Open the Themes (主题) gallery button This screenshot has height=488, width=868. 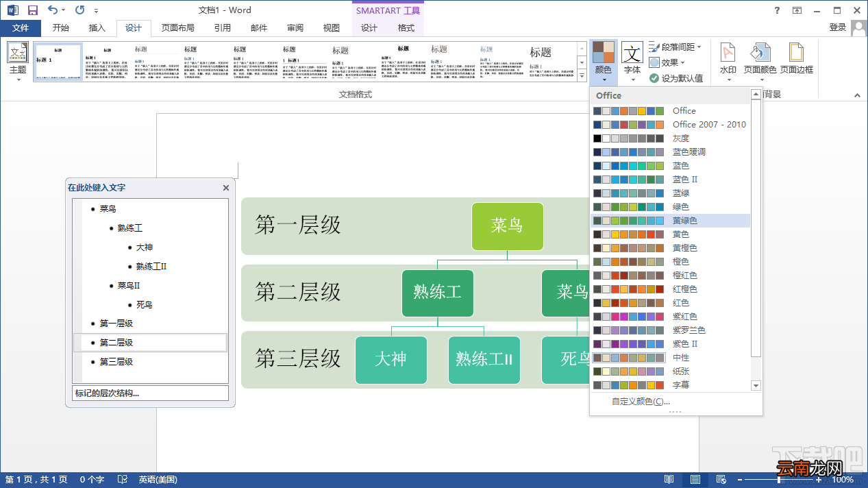[x=18, y=62]
